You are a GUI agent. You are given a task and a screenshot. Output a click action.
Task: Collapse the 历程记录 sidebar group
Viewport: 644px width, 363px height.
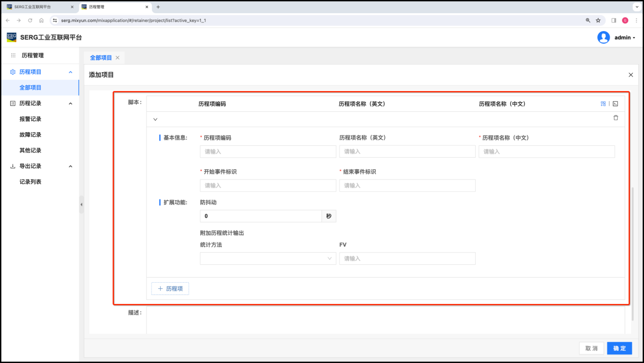point(70,104)
